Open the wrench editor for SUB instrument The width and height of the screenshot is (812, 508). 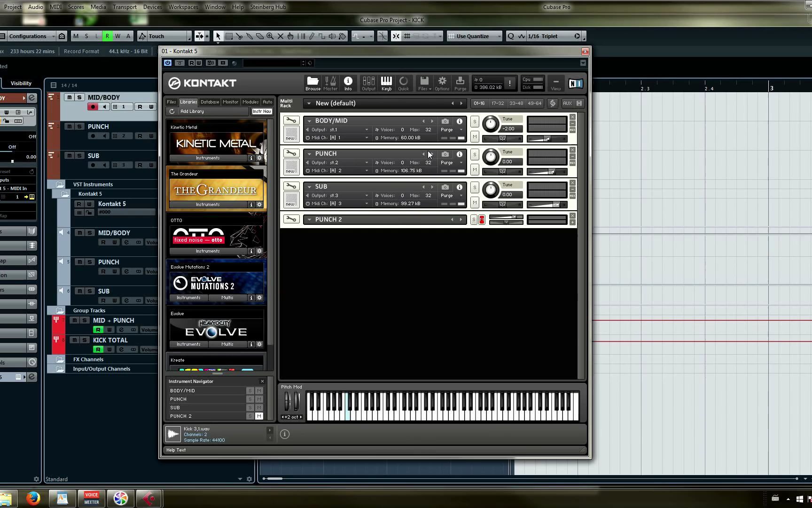tap(291, 186)
